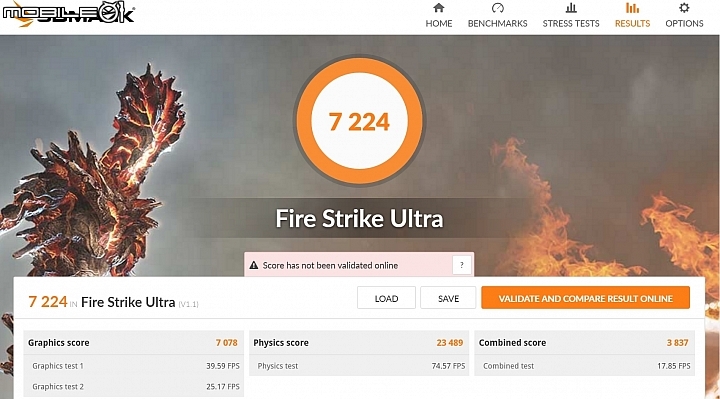Click the LOAD button
This screenshot has height=399, width=720.
(386, 298)
